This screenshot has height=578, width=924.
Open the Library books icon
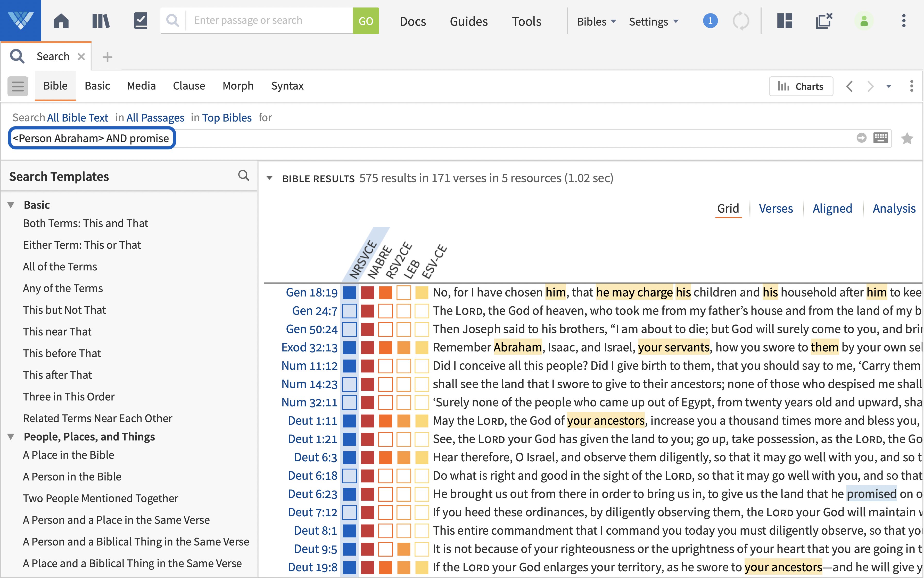[101, 21]
